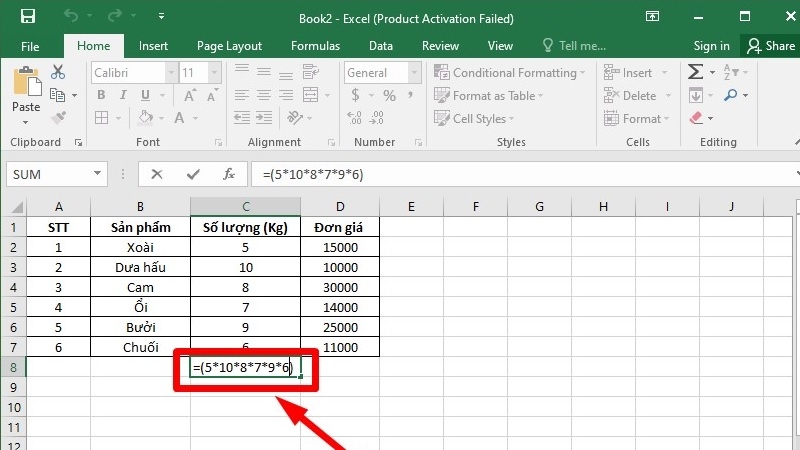The image size is (800, 450).
Task: Click the Orientation text-angle icon
Action: tap(295, 118)
